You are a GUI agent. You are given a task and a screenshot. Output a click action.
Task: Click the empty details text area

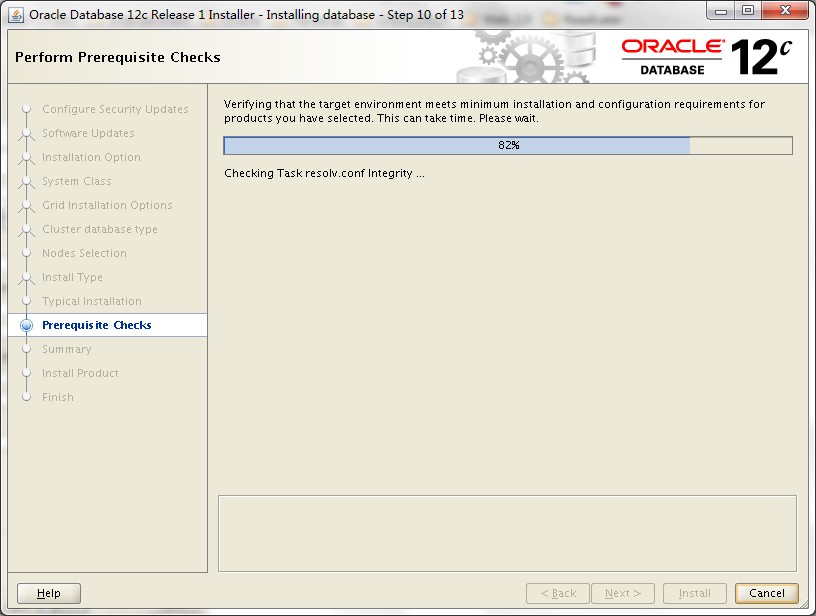pos(507,534)
